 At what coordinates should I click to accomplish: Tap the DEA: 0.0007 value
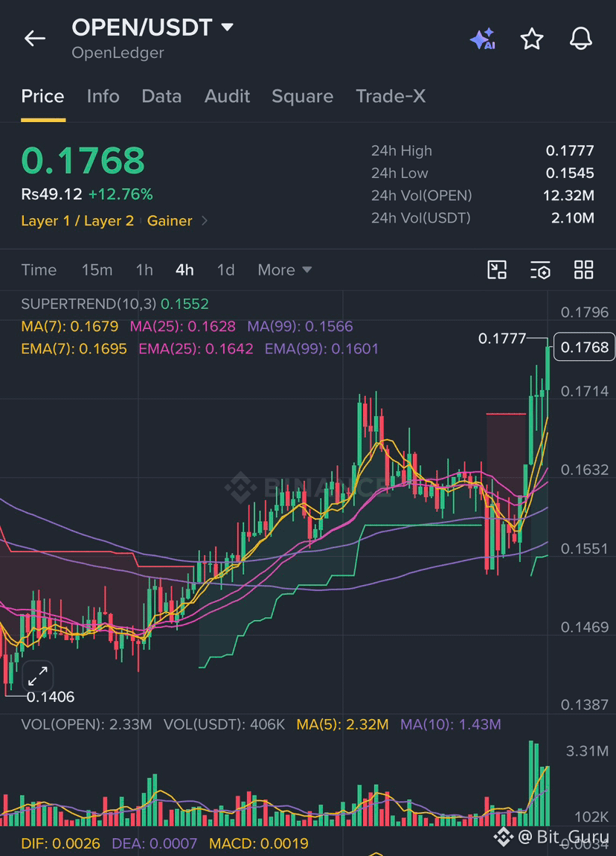pyautogui.click(x=155, y=843)
